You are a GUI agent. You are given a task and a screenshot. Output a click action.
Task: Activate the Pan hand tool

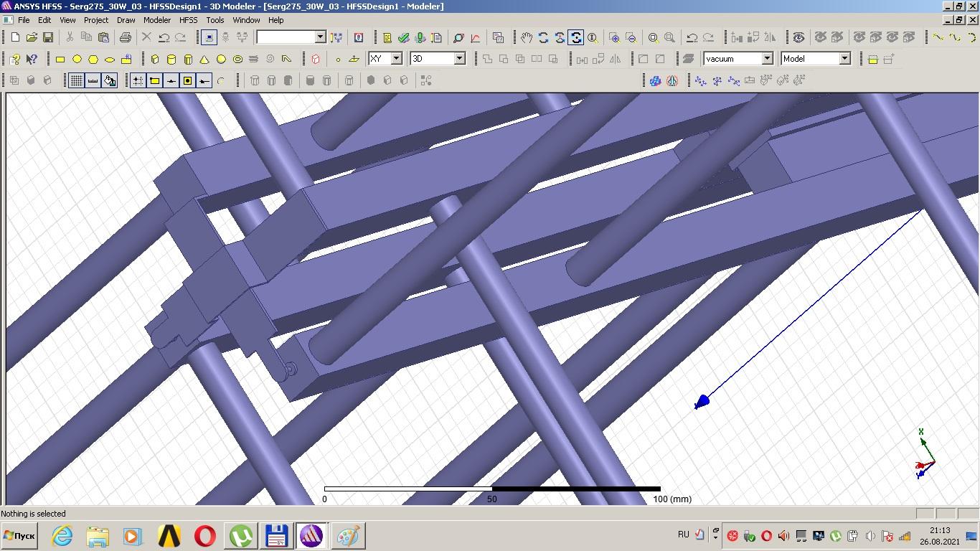click(x=527, y=37)
